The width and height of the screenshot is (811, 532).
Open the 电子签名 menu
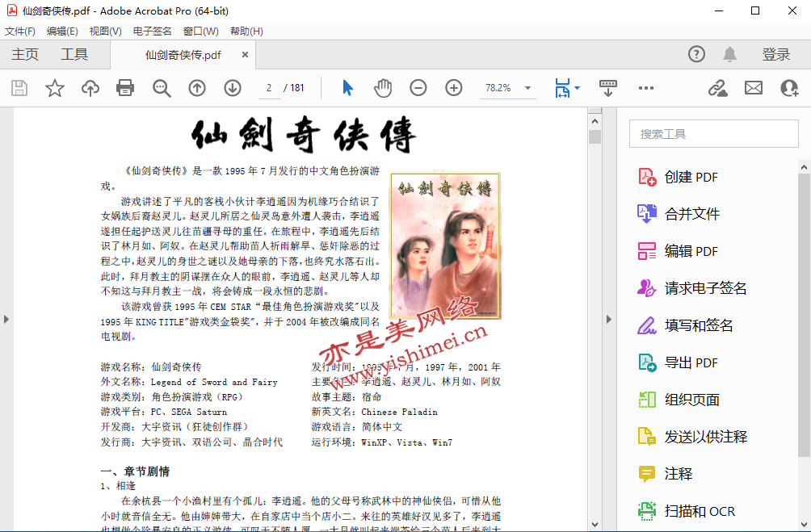[152, 31]
